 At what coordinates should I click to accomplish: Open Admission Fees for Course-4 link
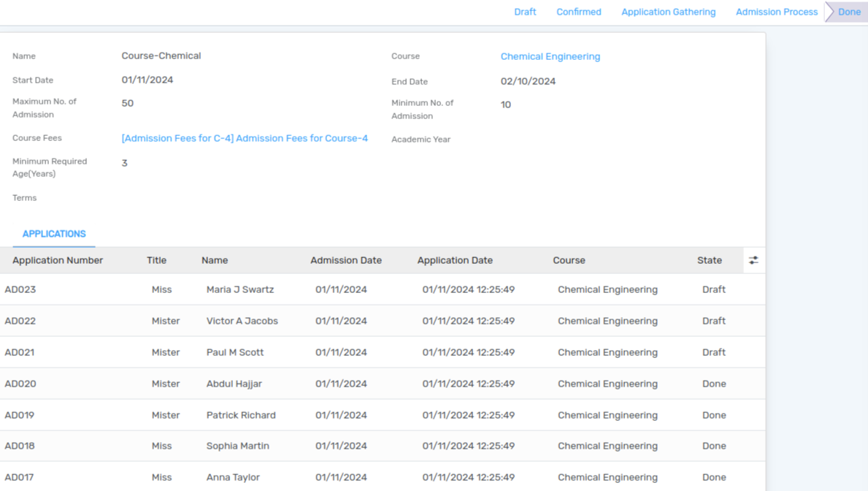pyautogui.click(x=245, y=138)
